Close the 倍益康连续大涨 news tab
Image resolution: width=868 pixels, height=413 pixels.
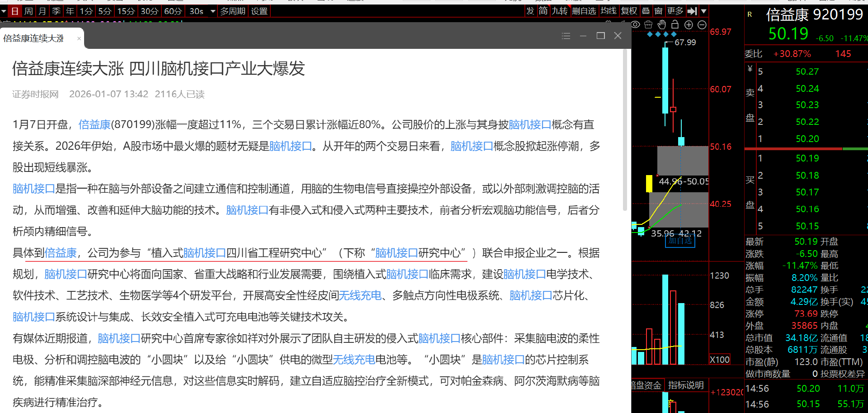(79, 38)
